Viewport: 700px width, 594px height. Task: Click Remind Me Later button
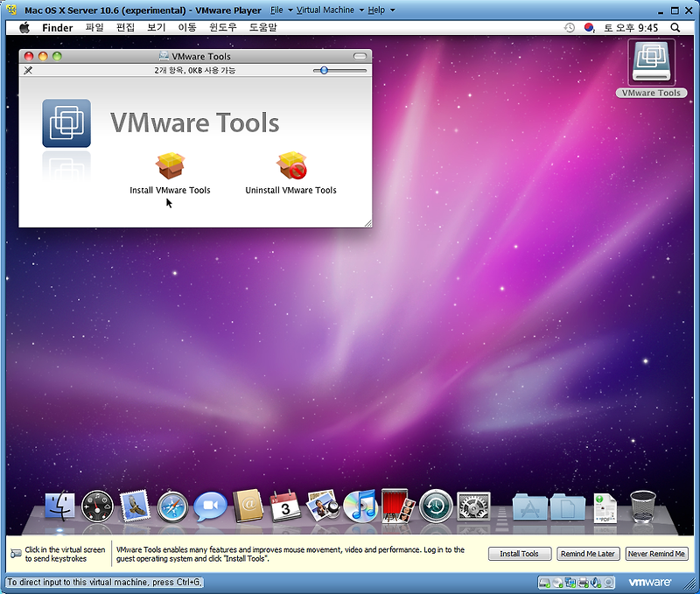[588, 554]
